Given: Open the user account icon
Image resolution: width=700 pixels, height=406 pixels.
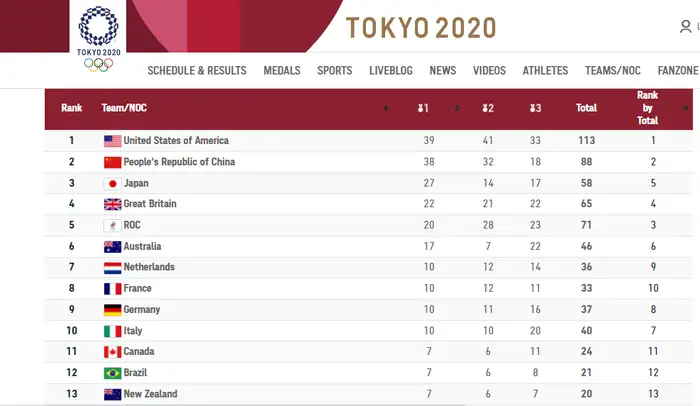Looking at the screenshot, I should [685, 28].
